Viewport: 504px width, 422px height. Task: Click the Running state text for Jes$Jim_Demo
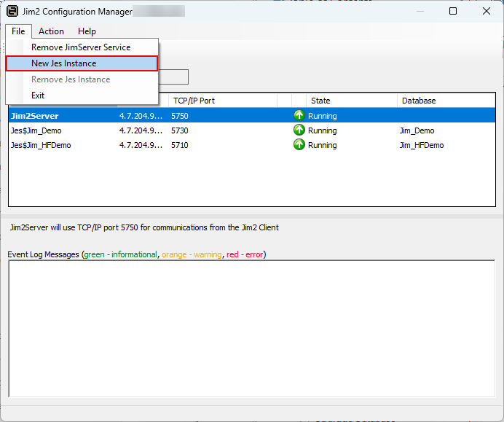click(323, 130)
